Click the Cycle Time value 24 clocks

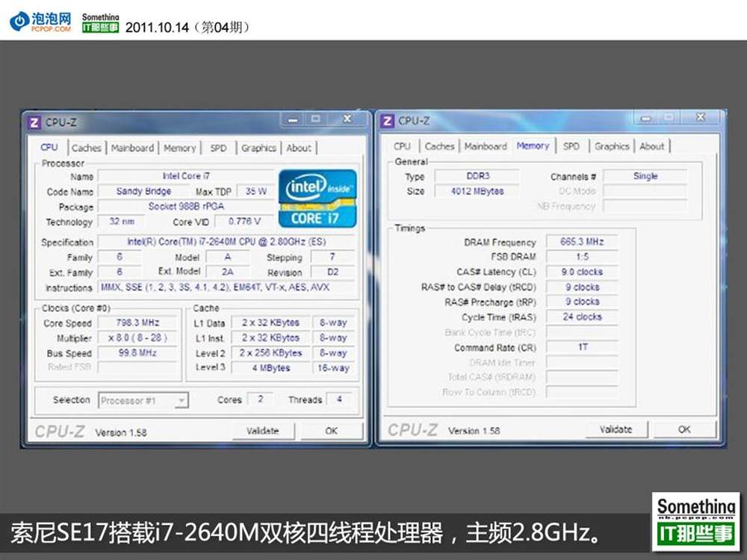[582, 317]
